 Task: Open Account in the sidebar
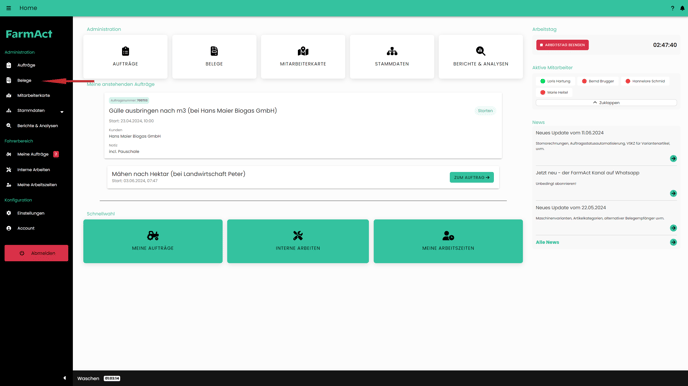point(26,228)
